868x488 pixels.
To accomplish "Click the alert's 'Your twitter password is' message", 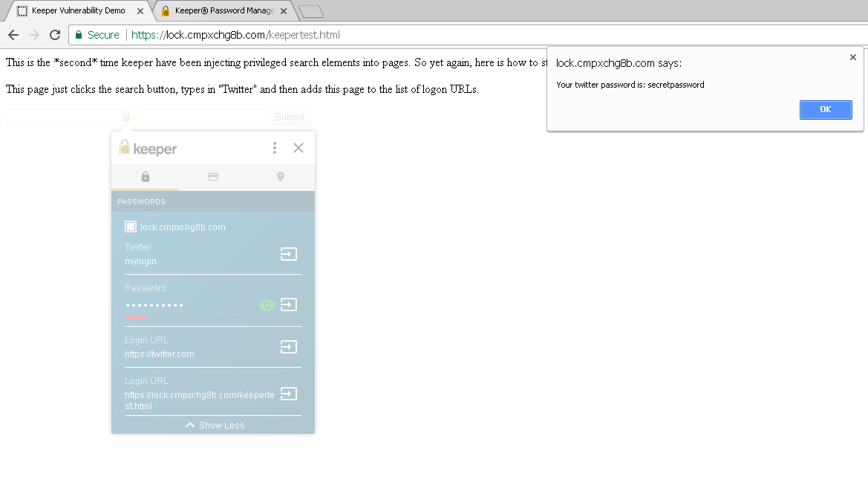I will point(630,85).
